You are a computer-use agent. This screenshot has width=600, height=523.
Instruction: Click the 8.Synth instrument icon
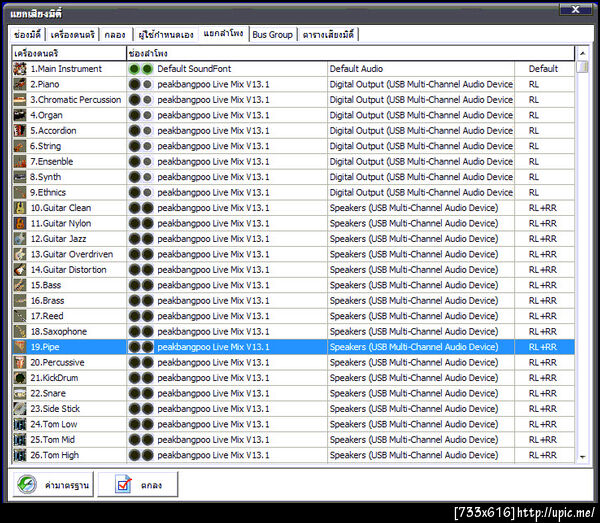(20, 177)
